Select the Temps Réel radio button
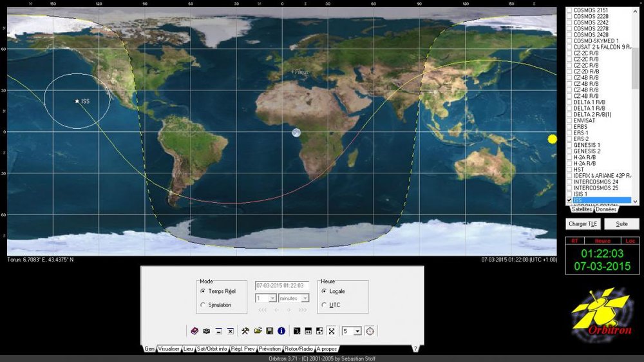 coord(203,291)
